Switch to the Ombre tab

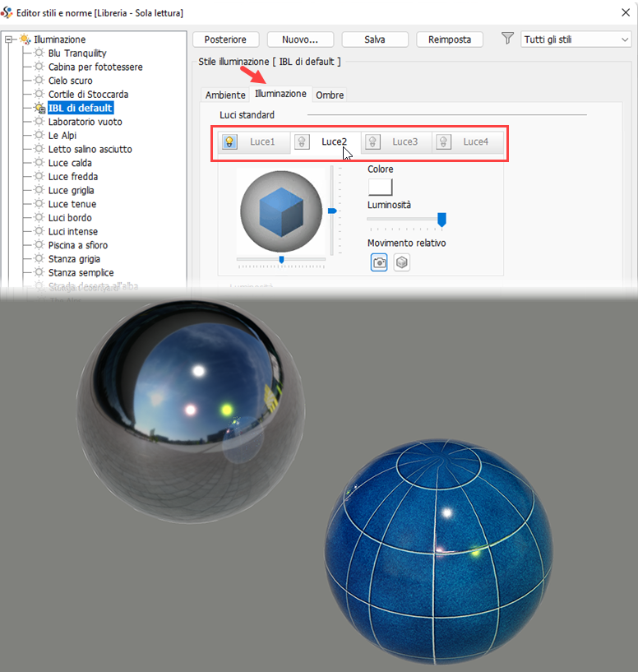[x=330, y=95]
